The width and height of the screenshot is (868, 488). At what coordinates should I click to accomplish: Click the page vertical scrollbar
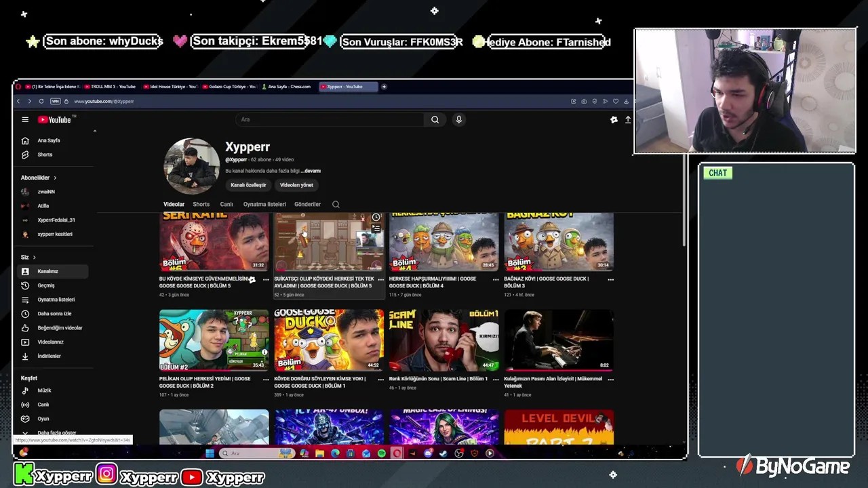click(683, 200)
